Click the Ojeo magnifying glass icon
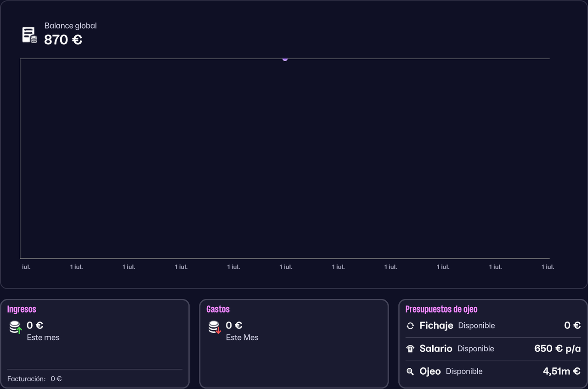Image resolution: width=588 pixels, height=389 pixels. 410,372
